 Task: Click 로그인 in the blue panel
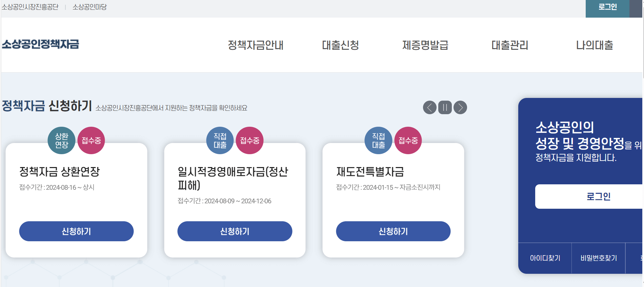click(599, 197)
